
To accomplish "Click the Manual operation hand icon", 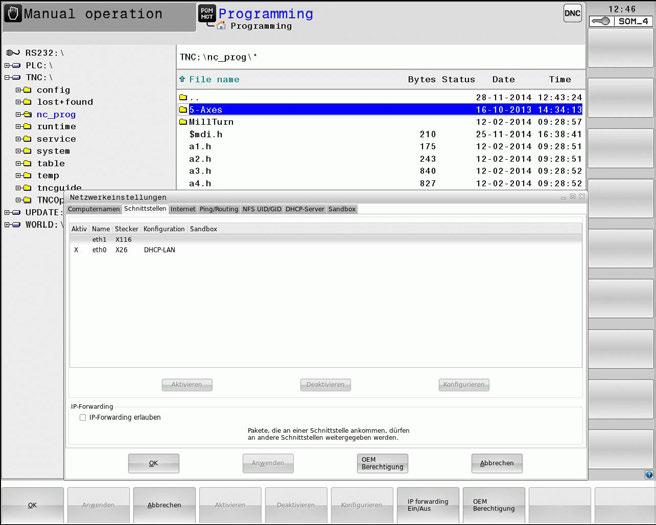I will pyautogui.click(x=13, y=14).
